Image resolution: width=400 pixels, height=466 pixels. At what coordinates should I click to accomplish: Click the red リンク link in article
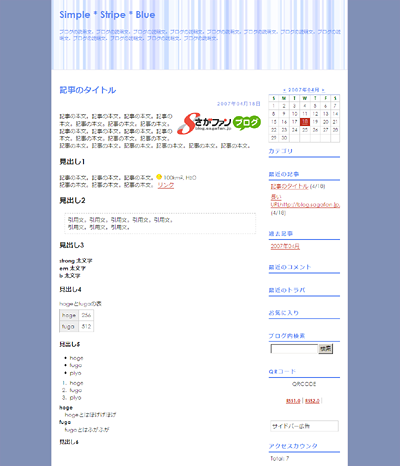[166, 185]
